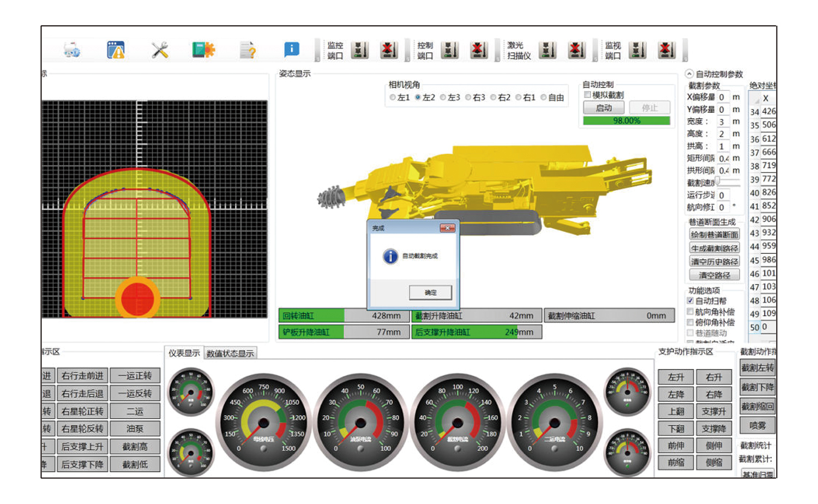
Task: Enable the 模拟截割 checkbox
Action: pyautogui.click(x=587, y=95)
